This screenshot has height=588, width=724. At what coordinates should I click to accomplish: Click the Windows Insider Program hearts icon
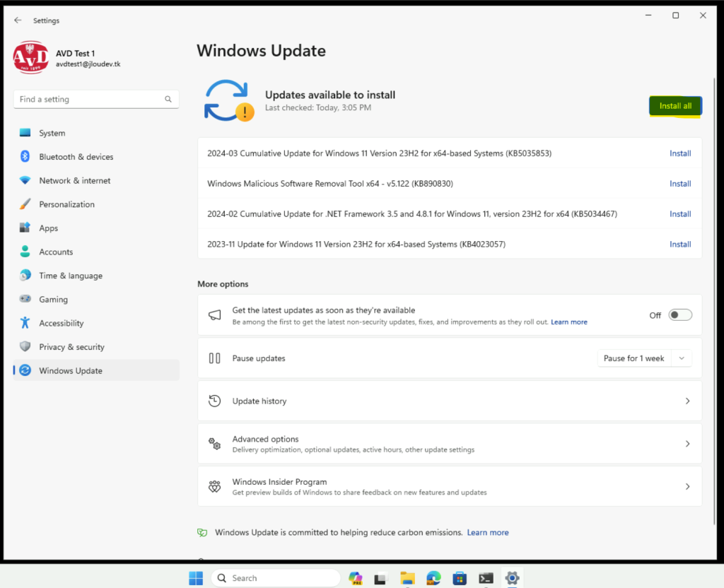pyautogui.click(x=214, y=486)
